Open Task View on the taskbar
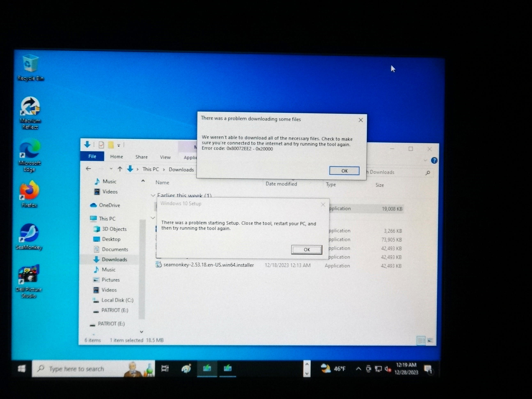The image size is (532, 399). (x=165, y=368)
